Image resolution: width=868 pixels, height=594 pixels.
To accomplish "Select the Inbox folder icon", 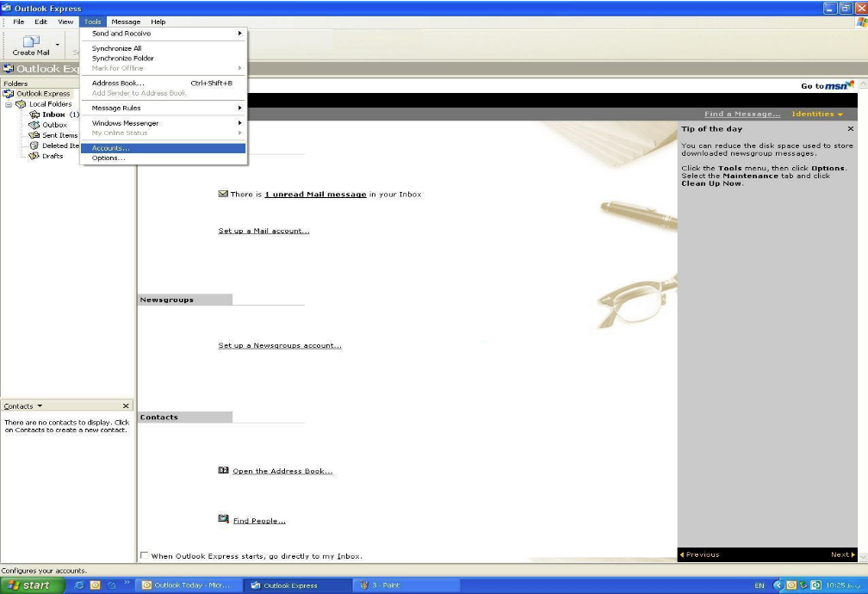I will [x=34, y=114].
